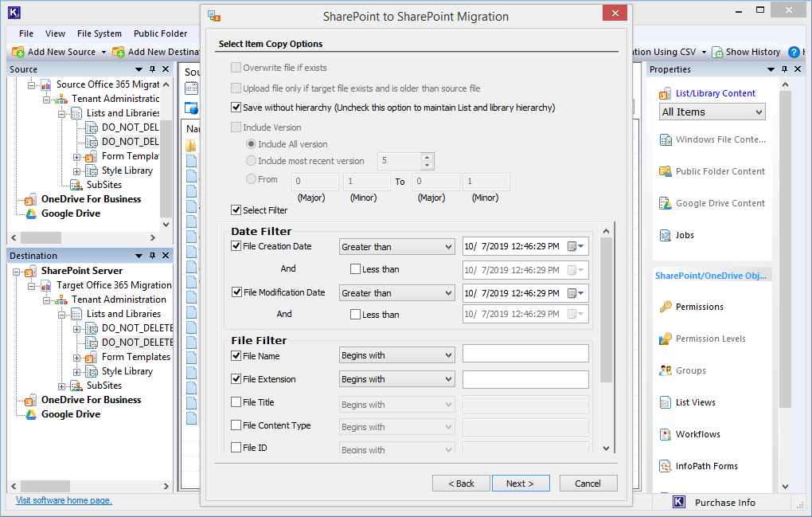Enable the File Title filter checkbox
Viewport: 812px width, 517px height.
[x=236, y=402]
